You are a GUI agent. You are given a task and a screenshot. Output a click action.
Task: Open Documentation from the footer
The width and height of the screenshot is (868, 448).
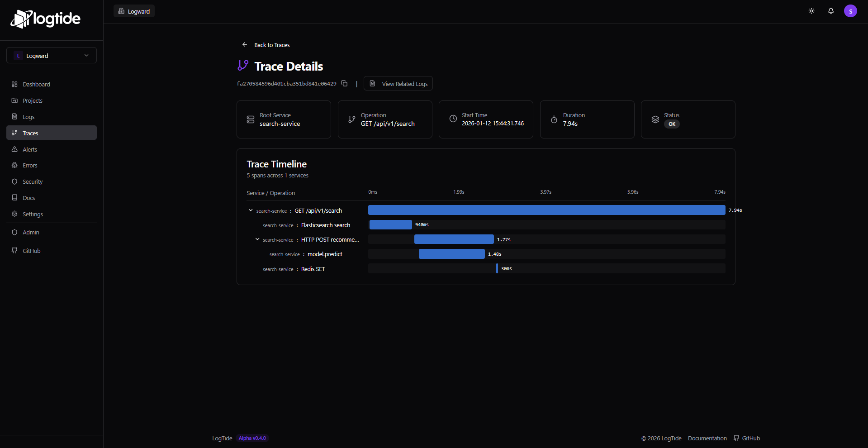pyautogui.click(x=707, y=438)
